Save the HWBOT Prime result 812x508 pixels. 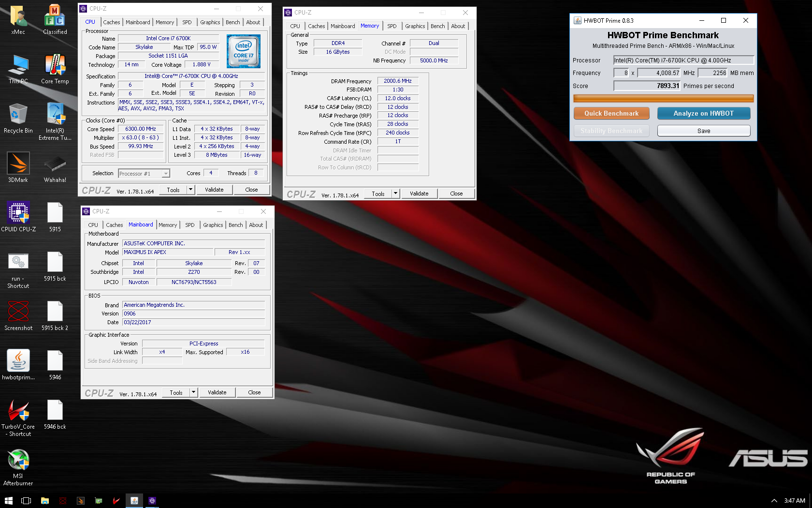pyautogui.click(x=704, y=131)
